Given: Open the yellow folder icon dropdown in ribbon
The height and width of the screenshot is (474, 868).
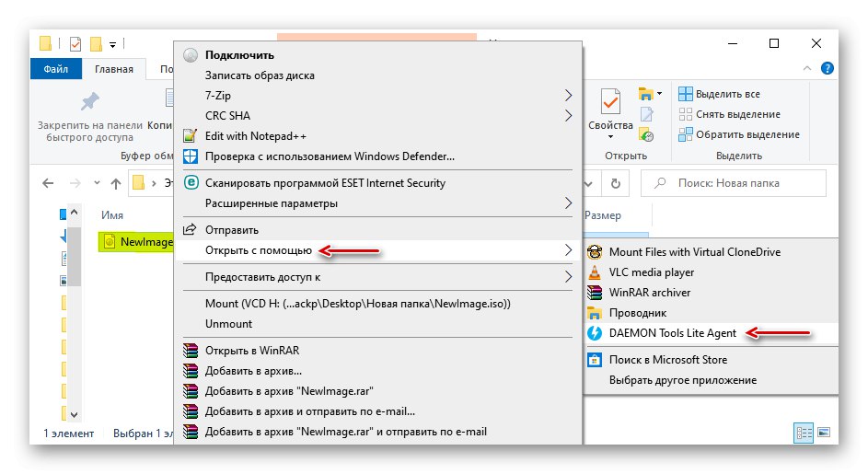Looking at the screenshot, I should [659, 94].
